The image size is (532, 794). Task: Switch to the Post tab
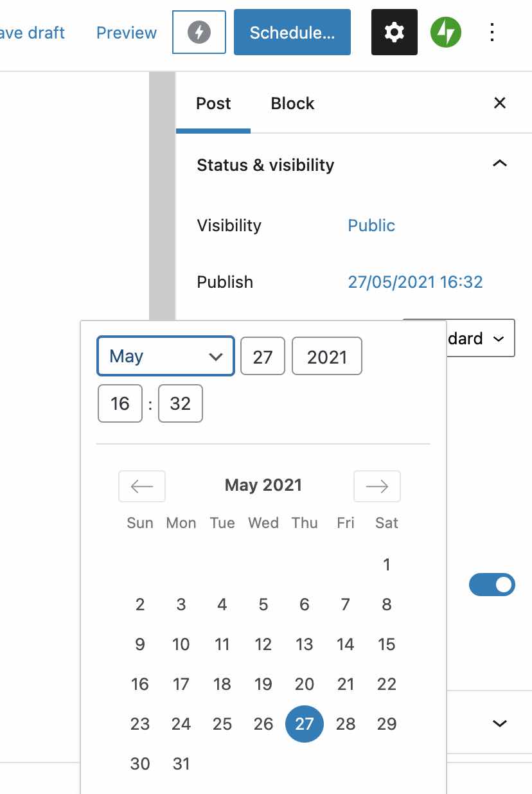[x=213, y=103]
